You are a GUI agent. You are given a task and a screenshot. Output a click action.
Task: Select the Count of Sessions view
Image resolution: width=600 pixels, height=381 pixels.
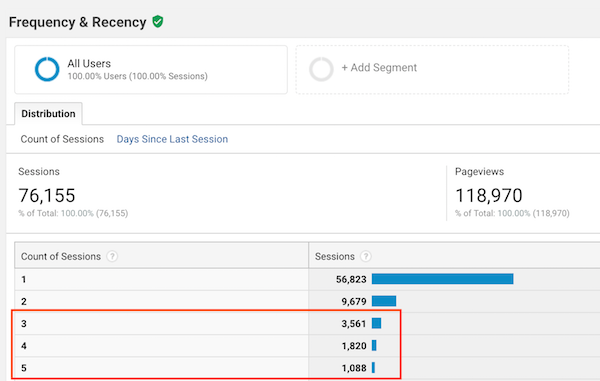[62, 139]
